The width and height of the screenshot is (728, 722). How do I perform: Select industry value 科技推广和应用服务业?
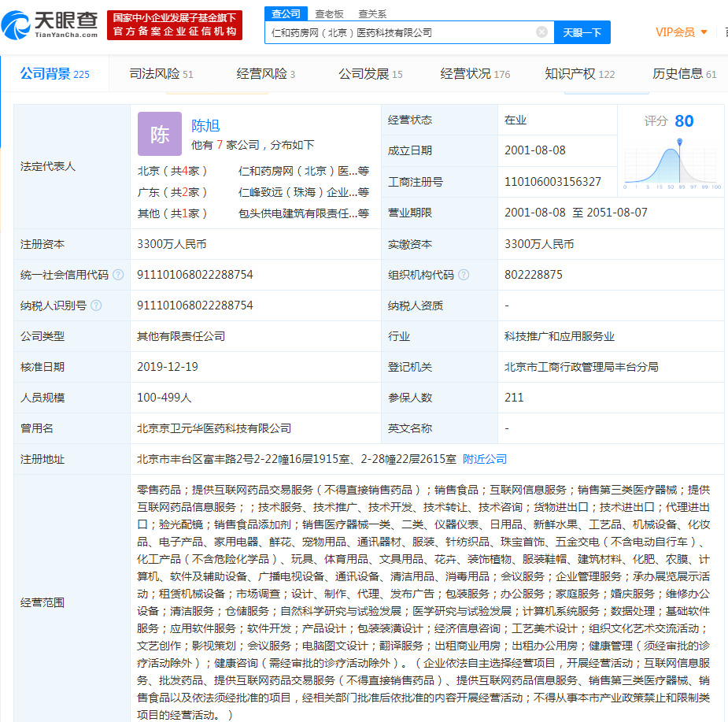[x=560, y=336]
